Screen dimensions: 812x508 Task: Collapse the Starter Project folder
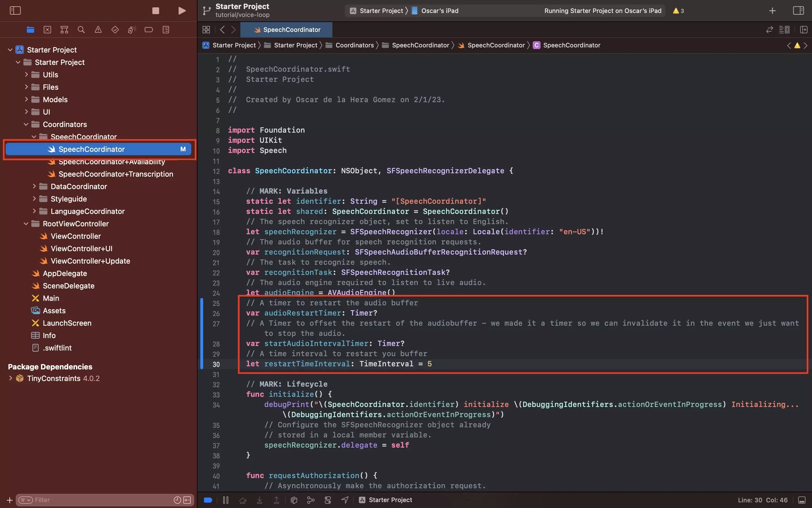(18, 62)
